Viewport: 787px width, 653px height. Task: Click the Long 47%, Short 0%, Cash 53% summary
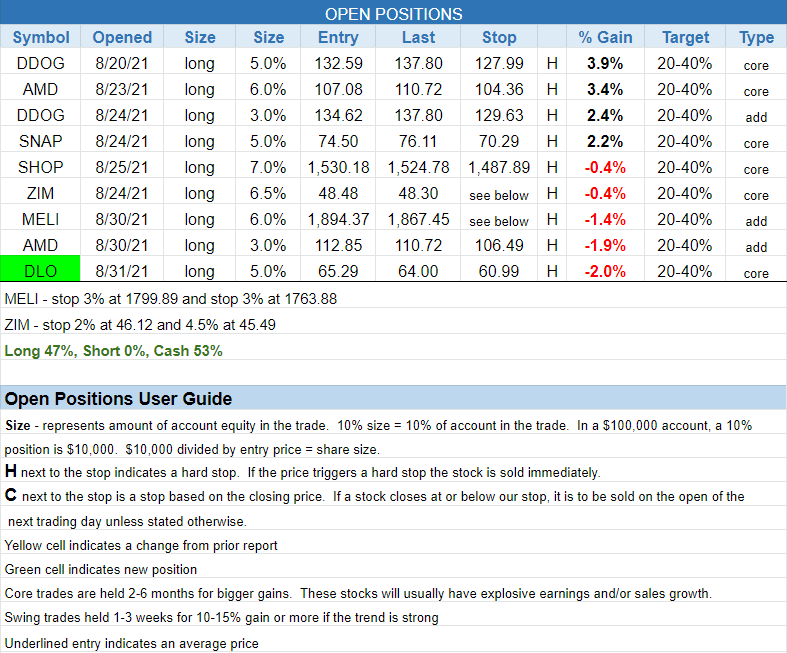[x=113, y=351]
